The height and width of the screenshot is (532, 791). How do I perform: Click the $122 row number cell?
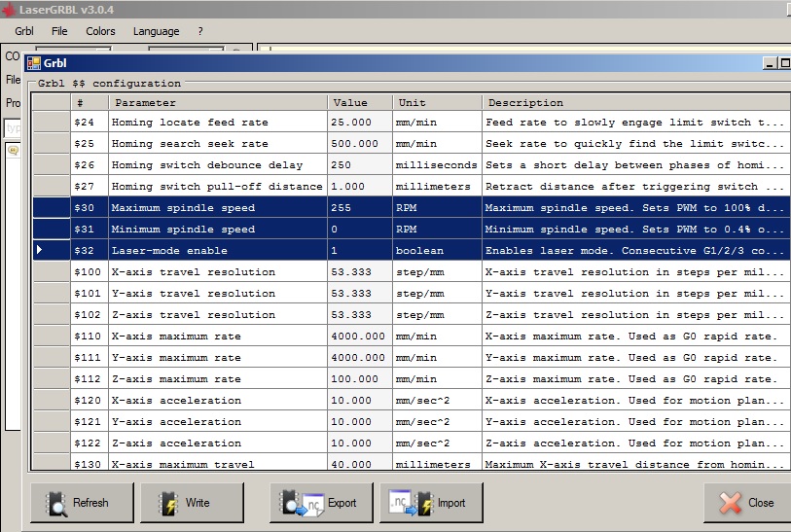tap(90, 443)
